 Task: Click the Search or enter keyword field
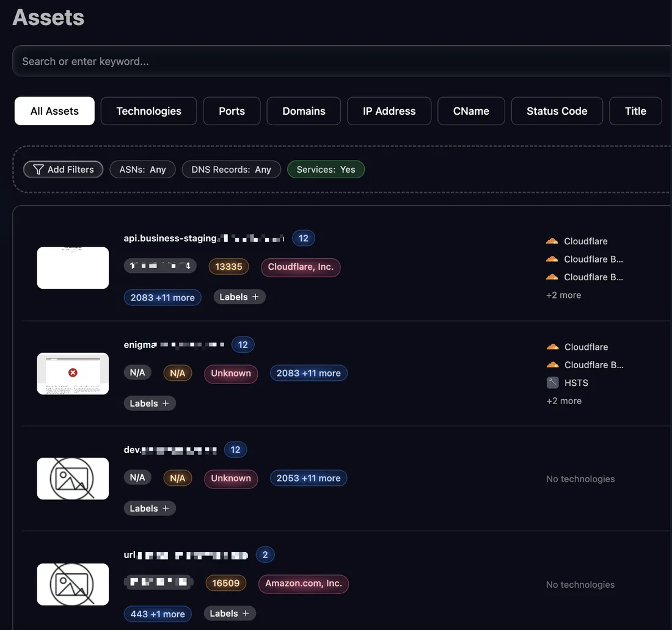[x=342, y=61]
